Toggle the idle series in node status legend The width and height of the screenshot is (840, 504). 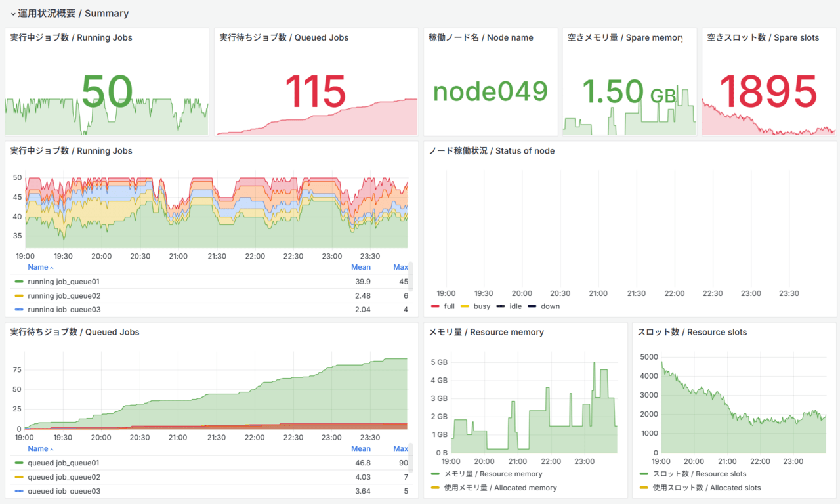516,306
